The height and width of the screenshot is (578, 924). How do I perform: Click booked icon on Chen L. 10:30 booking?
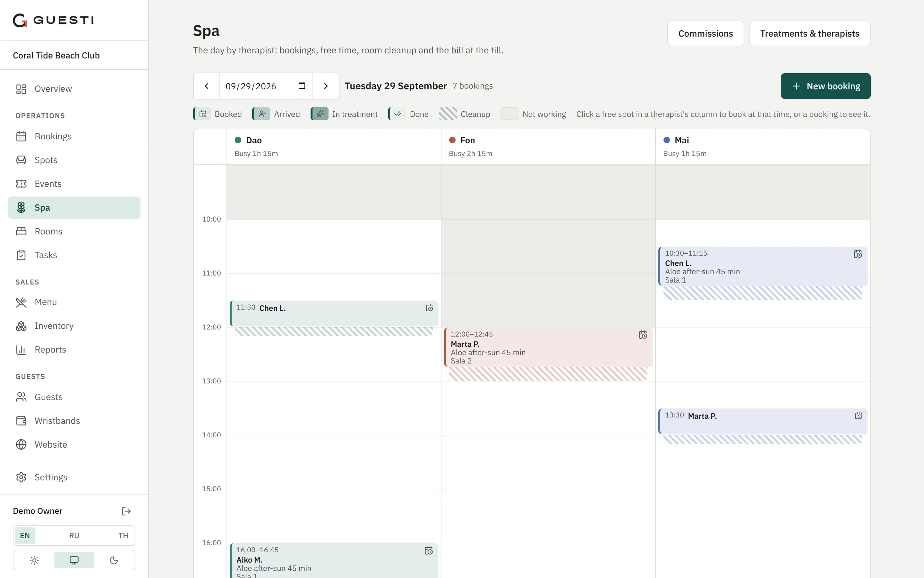click(x=858, y=254)
